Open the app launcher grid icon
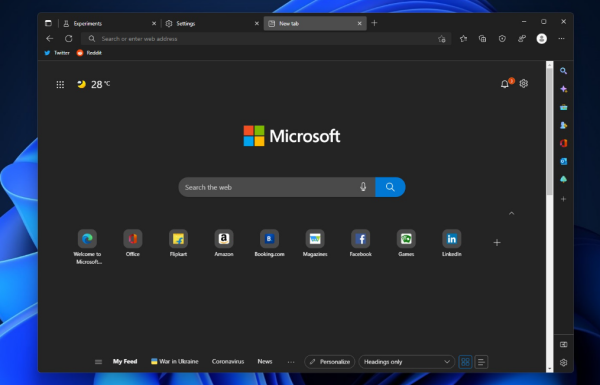 [x=60, y=85]
